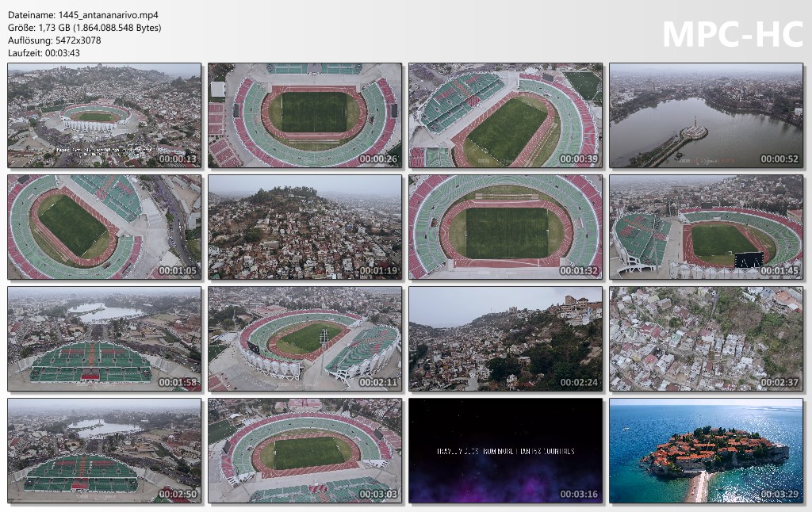Open the hillside town thumbnail at 00:01:19
812x512 pixels.
coord(305,227)
